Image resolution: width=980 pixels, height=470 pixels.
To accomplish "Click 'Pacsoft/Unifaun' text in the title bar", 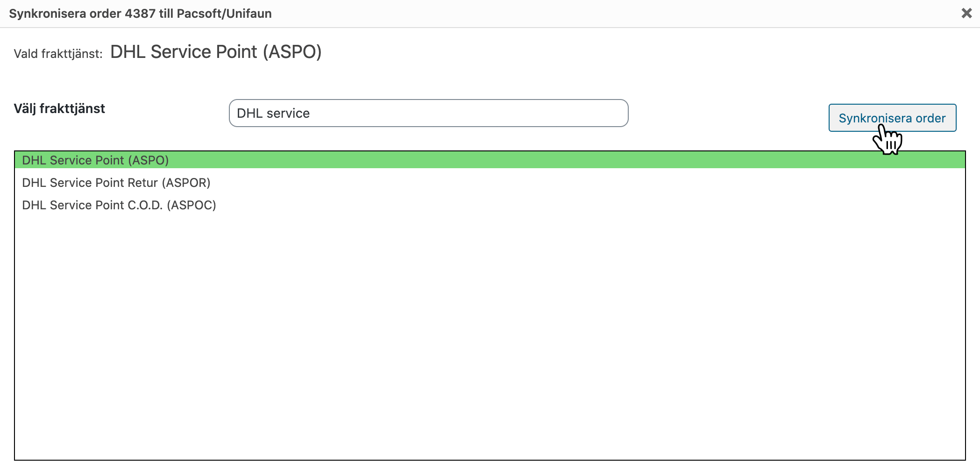I will tap(224, 14).
